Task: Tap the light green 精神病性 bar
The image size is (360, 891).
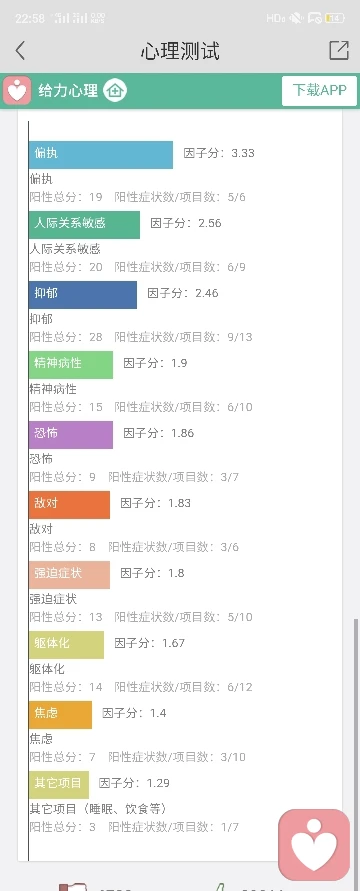Action: (x=71, y=365)
